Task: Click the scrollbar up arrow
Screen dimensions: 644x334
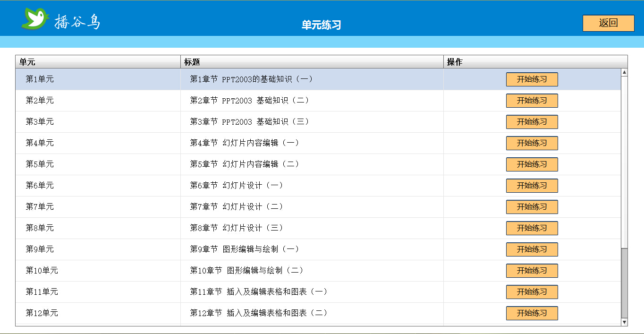Action: coord(624,72)
